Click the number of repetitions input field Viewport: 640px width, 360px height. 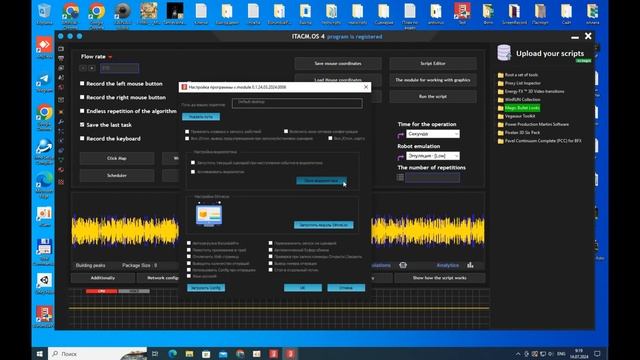[x=432, y=178]
